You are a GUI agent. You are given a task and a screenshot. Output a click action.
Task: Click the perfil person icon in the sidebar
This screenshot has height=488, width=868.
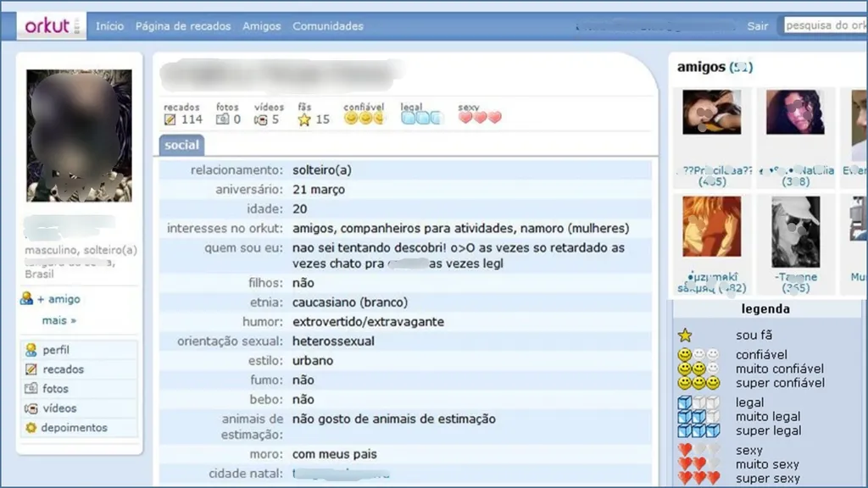pos(31,349)
